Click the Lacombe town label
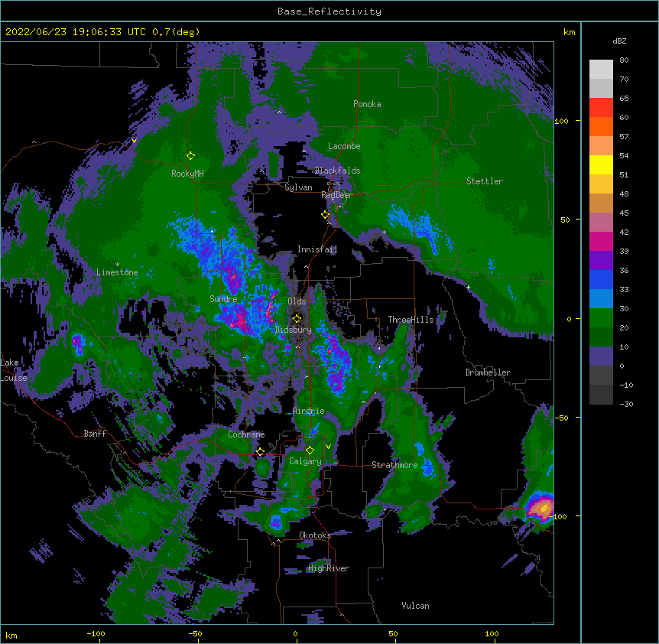The image size is (659, 644). [x=344, y=146]
